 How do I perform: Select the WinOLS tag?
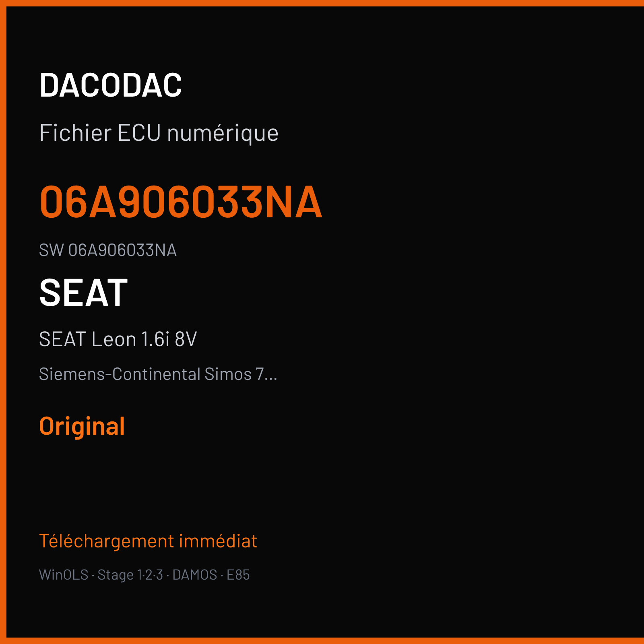point(64,574)
